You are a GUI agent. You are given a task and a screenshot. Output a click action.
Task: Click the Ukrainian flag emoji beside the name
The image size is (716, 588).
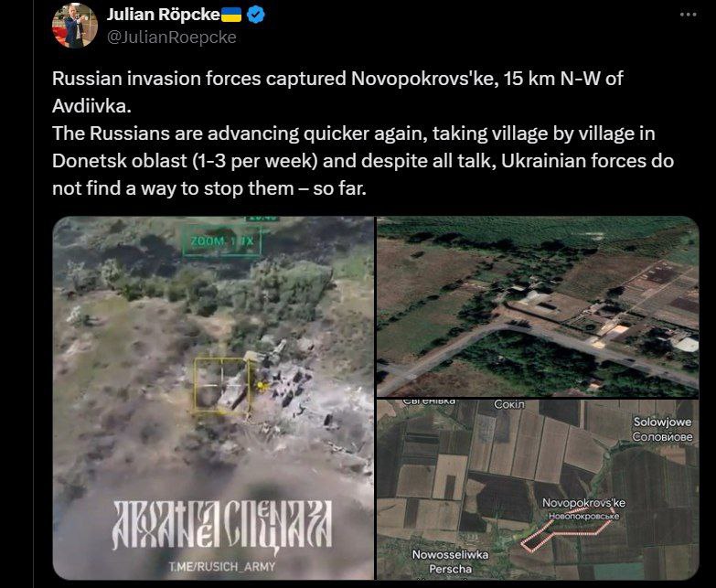pos(231,15)
